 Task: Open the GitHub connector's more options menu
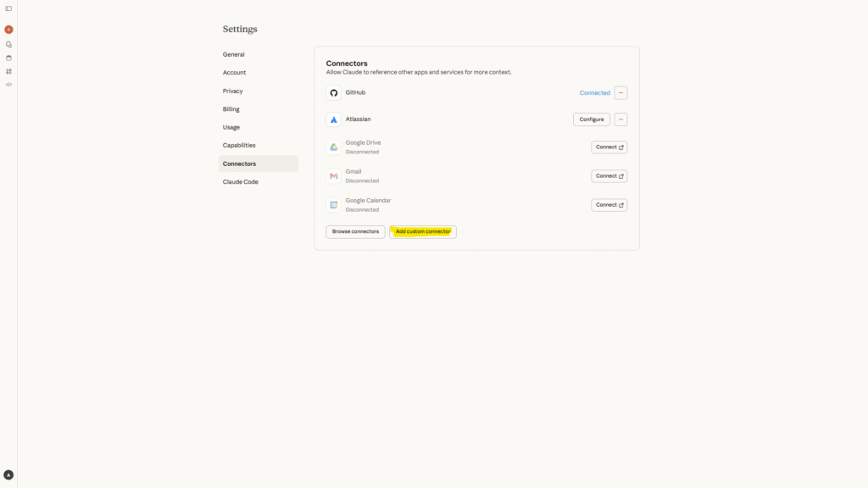pos(620,93)
